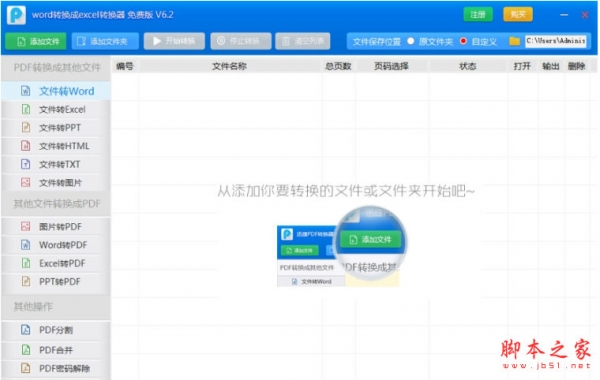Click the PDF分割 icon
This screenshot has height=380, width=600.
tap(25, 330)
